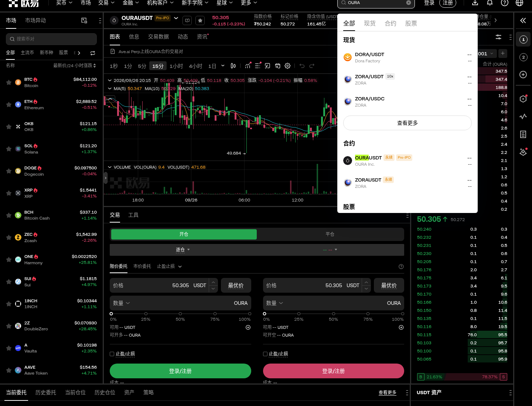Image resolution: width=532 pixels, height=406 pixels.
Task: Open the 买币 menu in top navigation
Action: tap(64, 3)
